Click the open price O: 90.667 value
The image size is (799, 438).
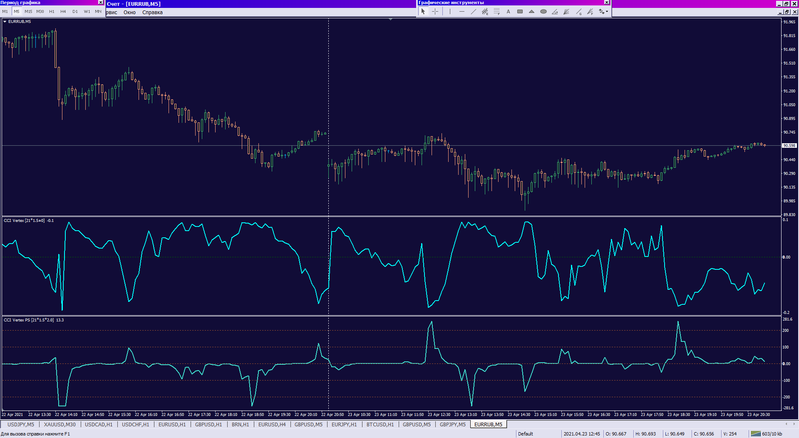coord(616,434)
